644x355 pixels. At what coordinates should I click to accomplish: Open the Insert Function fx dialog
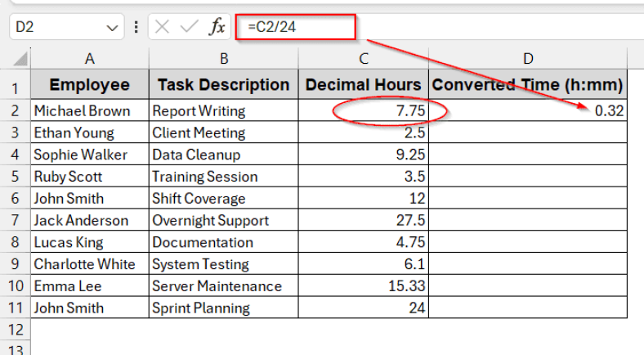217,27
